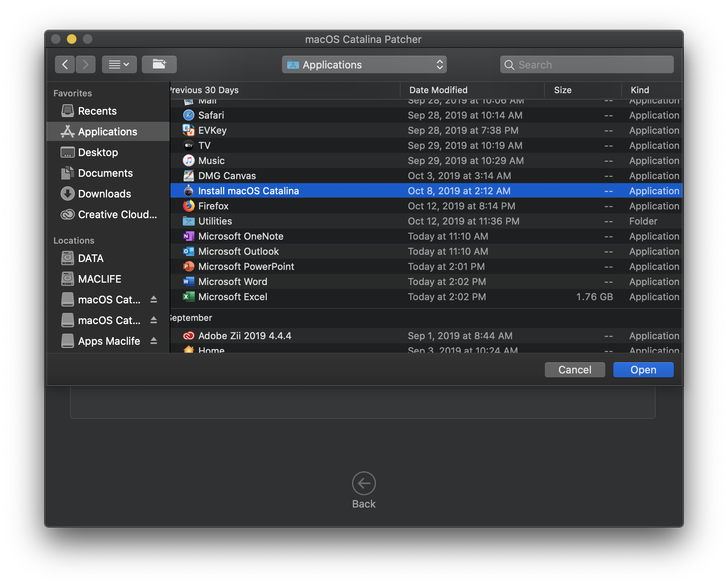Click the Music app icon

189,160
